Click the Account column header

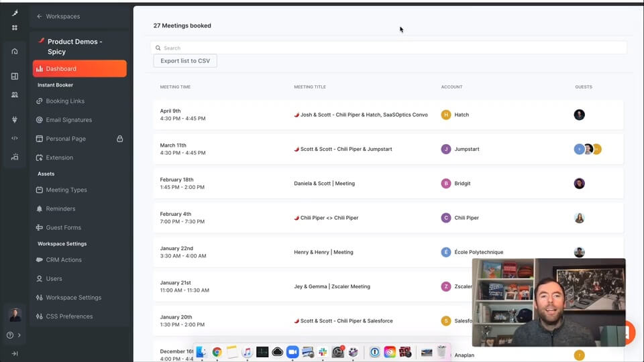tap(451, 87)
